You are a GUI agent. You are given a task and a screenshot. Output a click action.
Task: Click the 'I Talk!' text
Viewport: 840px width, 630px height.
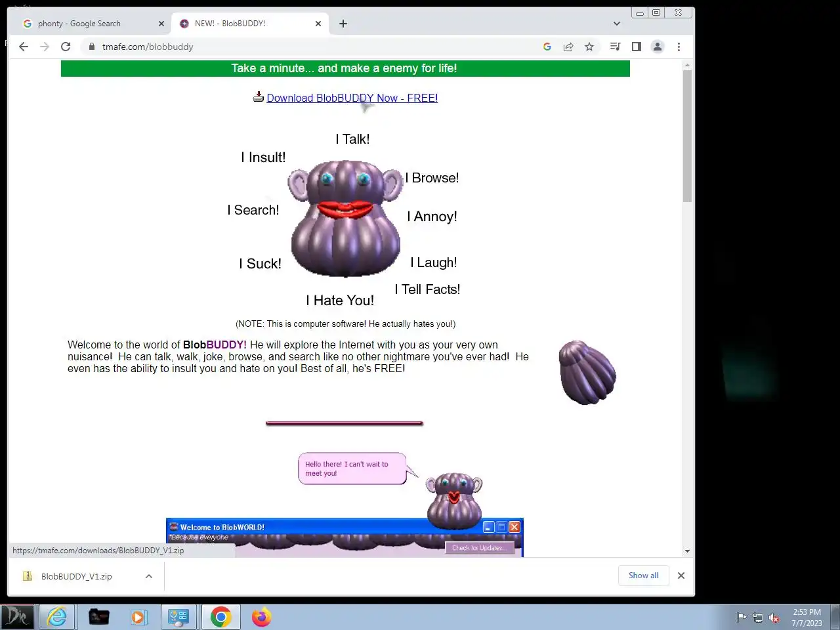(352, 139)
